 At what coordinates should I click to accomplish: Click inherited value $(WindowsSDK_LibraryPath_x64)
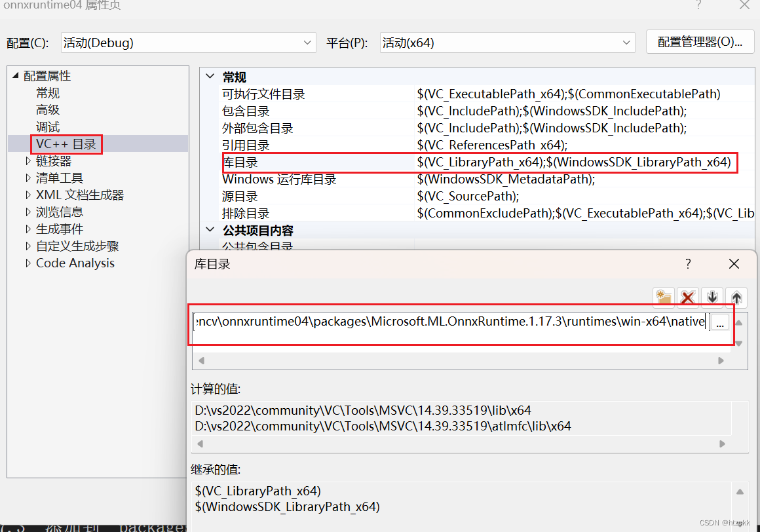coord(288,507)
